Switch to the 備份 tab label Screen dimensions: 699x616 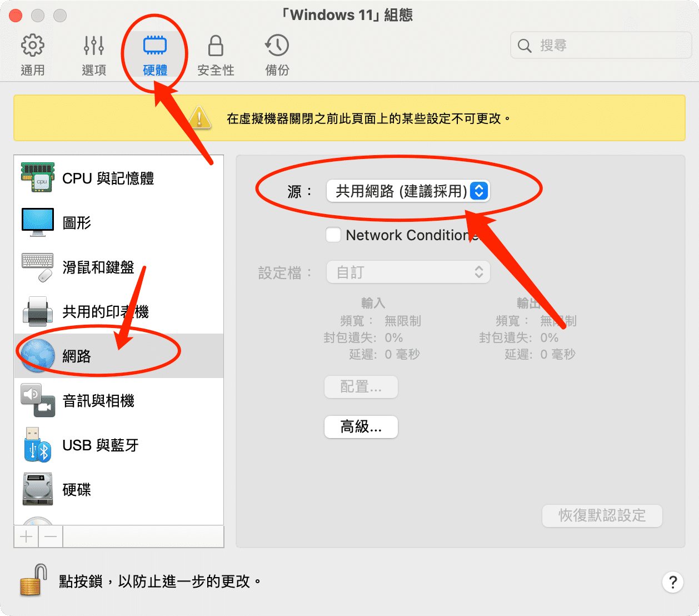click(x=277, y=71)
